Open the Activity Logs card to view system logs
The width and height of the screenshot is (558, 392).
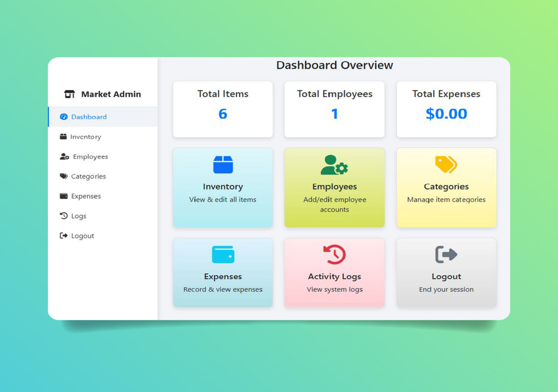tap(334, 272)
